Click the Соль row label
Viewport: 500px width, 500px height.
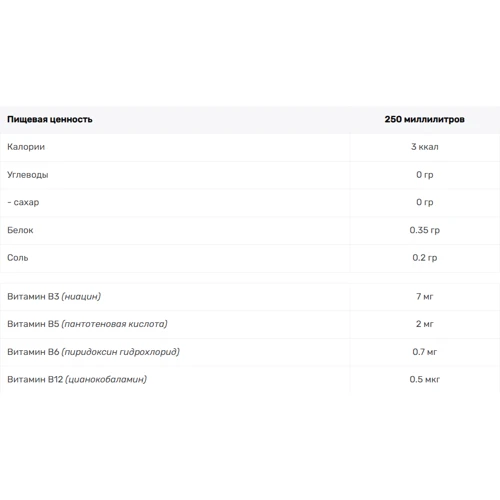tap(18, 258)
